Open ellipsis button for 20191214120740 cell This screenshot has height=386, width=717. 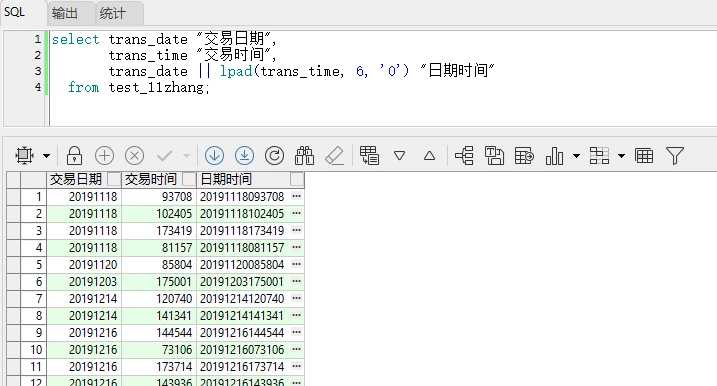point(296,298)
